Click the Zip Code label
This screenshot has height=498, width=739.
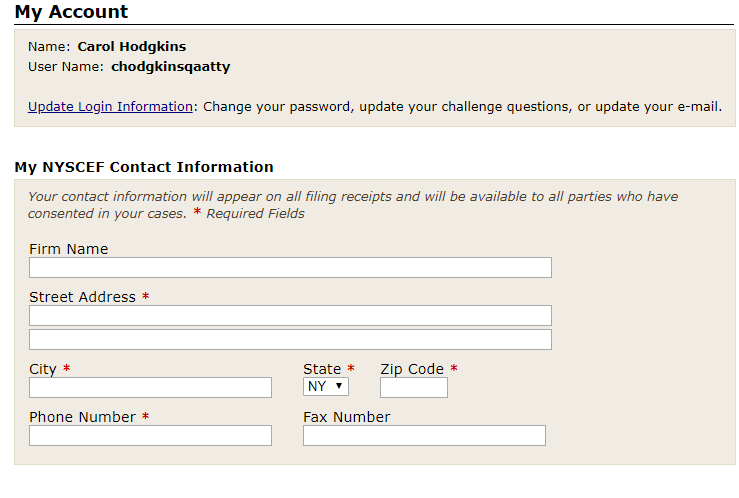tap(412, 369)
